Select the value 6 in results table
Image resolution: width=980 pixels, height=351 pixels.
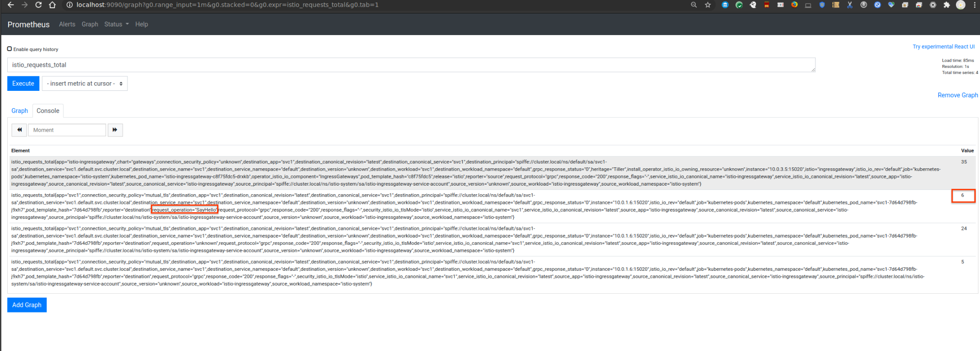pos(962,195)
